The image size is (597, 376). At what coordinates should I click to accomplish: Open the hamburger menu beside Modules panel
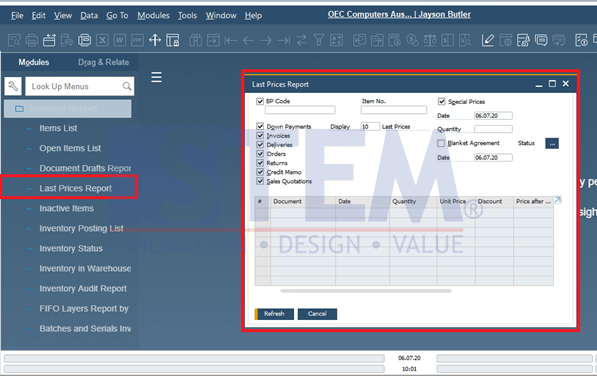(x=156, y=77)
